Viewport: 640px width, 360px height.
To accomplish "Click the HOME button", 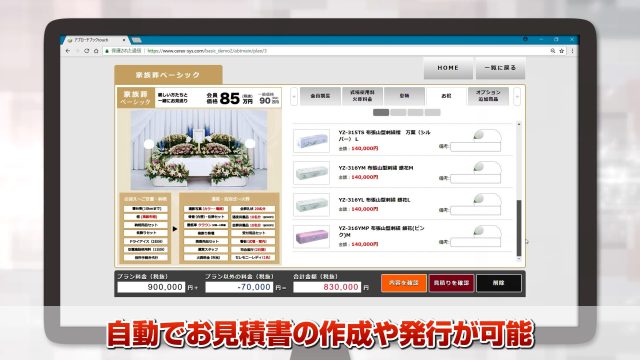I will tap(448, 68).
